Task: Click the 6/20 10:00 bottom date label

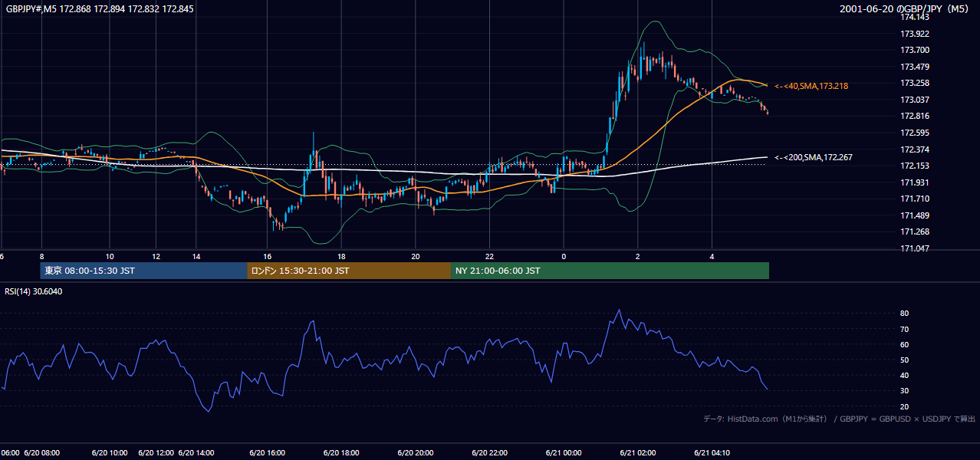Action: click(x=110, y=453)
